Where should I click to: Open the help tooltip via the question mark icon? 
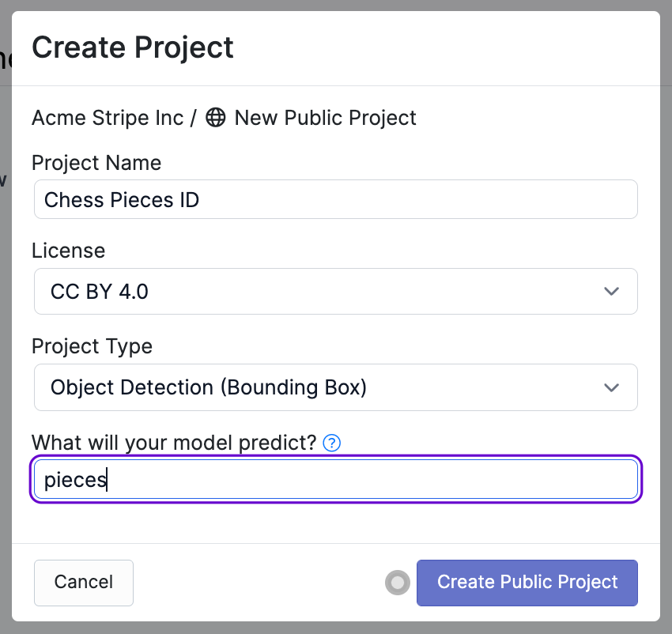330,443
